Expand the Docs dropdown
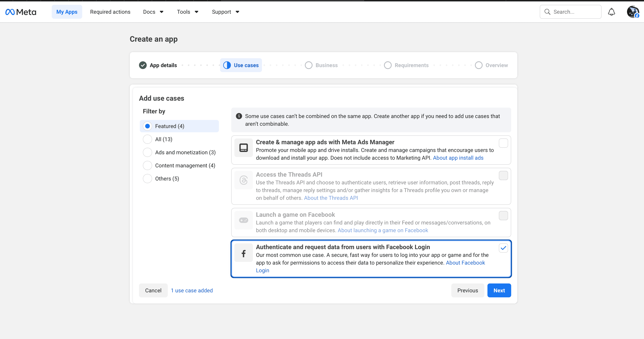The image size is (644, 339). (x=153, y=12)
